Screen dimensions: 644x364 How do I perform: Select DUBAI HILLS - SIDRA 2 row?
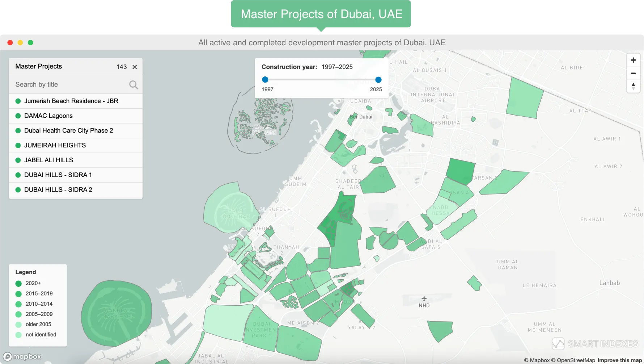tap(76, 190)
